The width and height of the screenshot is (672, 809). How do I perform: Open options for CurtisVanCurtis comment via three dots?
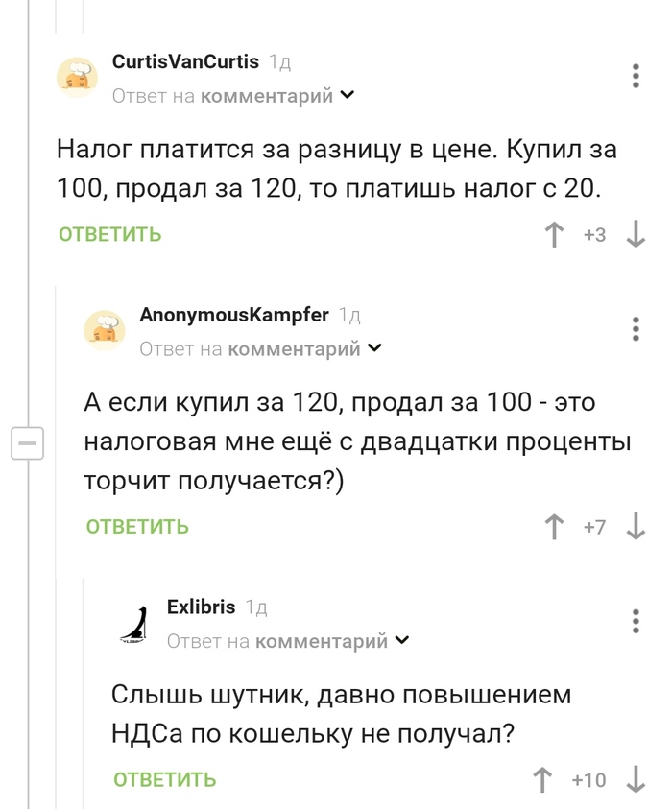coord(636,77)
